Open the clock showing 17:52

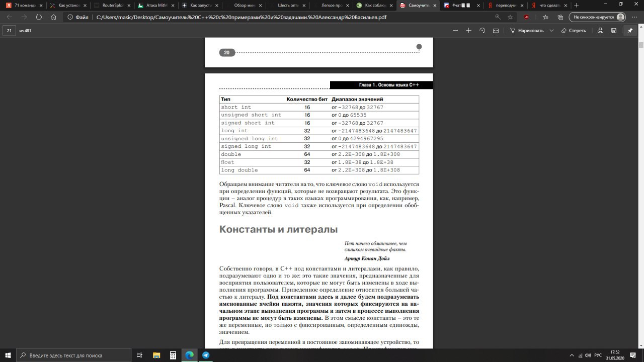[x=615, y=355]
